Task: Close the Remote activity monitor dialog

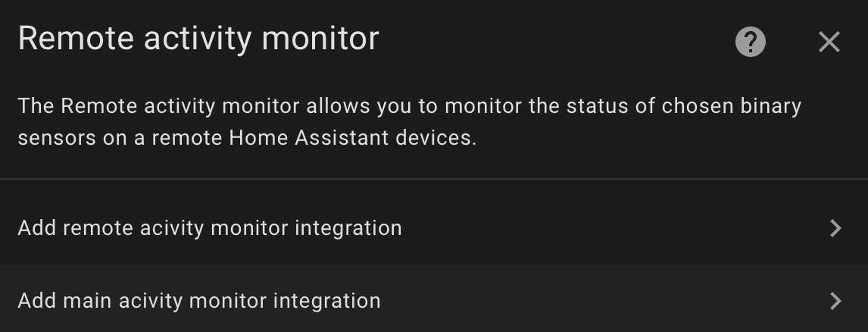Action: pyautogui.click(x=829, y=42)
